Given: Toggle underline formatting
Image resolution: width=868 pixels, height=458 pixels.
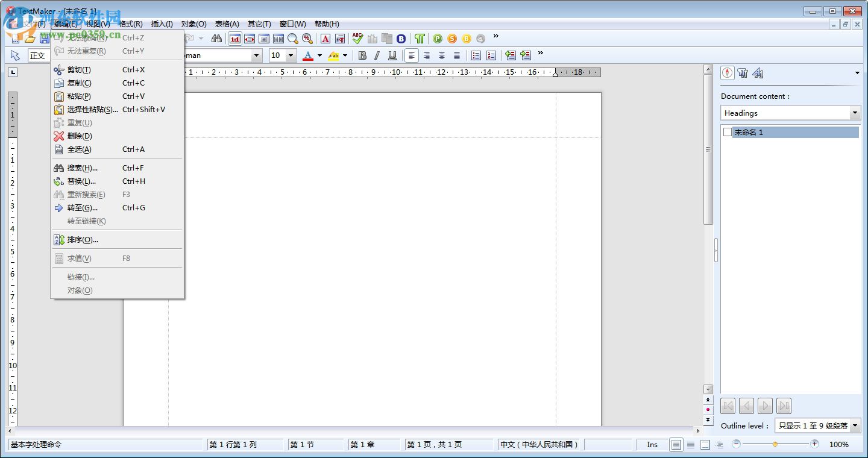Looking at the screenshot, I should coord(392,55).
